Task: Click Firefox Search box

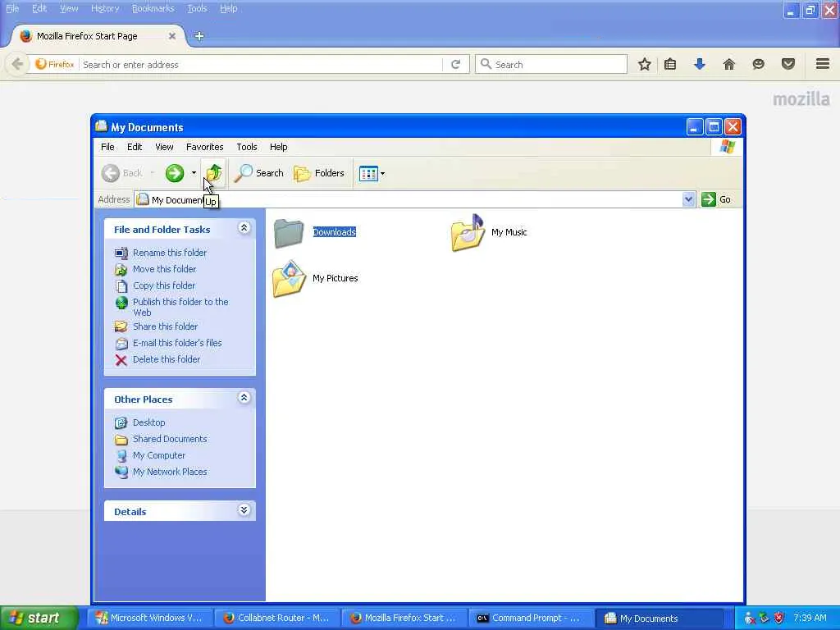Action: coord(551,64)
